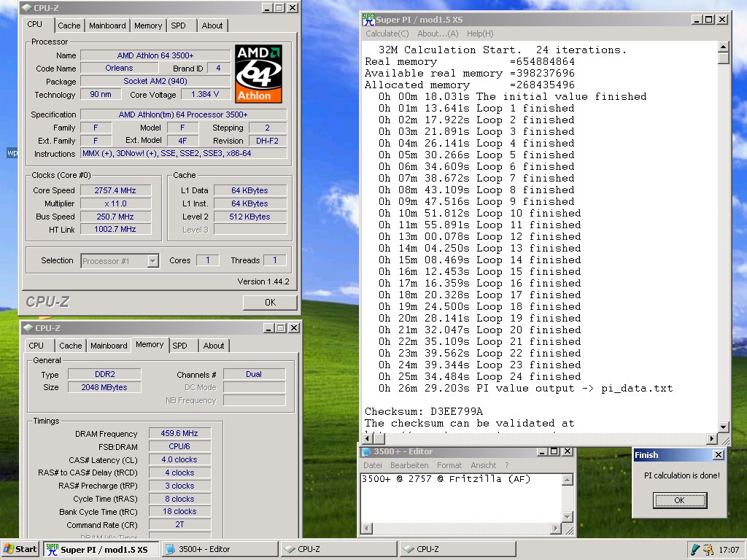Open Mainboard tab in lower CPU-Z window

tap(109, 346)
